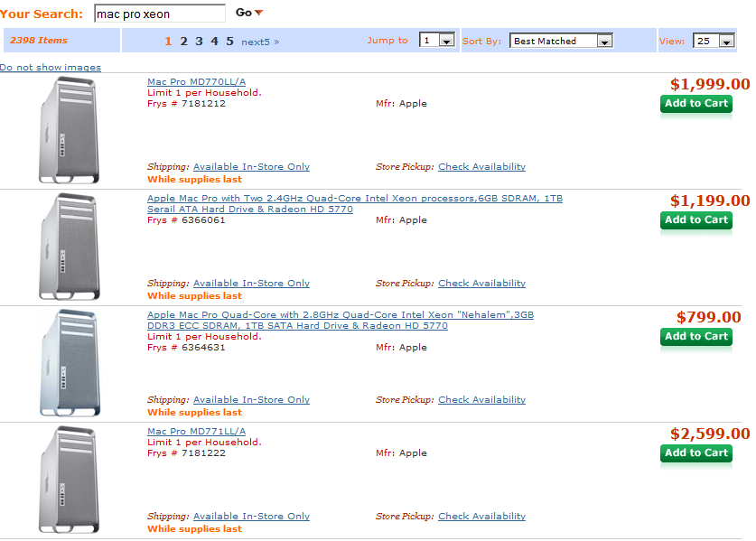Add the $799.00 Mac Pro to cart

click(696, 337)
